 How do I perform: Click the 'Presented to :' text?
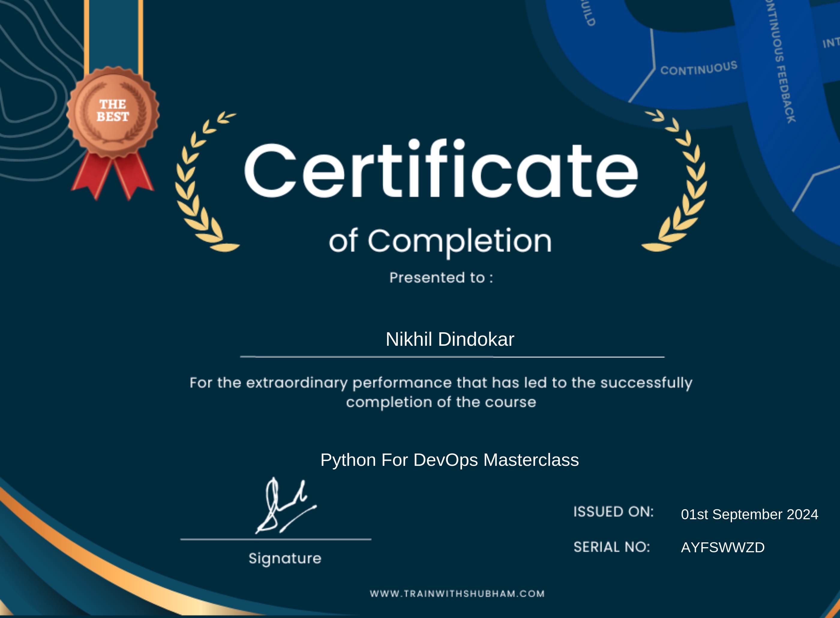click(441, 278)
